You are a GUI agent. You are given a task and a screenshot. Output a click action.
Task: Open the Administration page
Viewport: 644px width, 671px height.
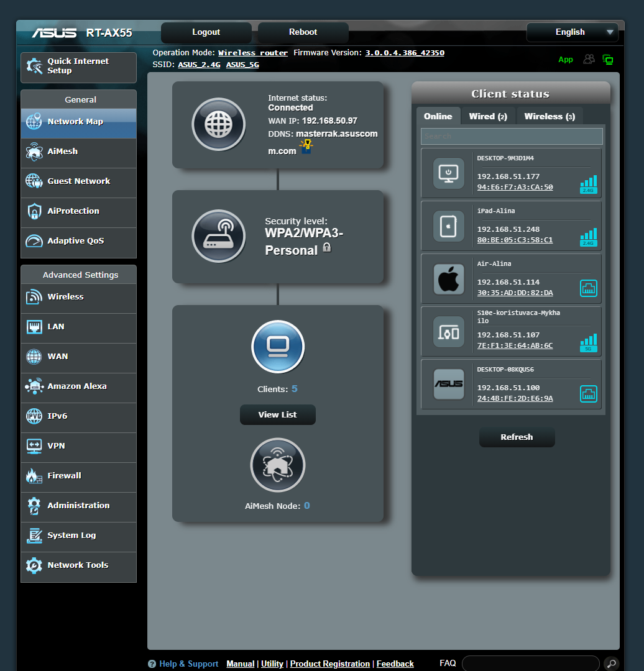click(78, 507)
